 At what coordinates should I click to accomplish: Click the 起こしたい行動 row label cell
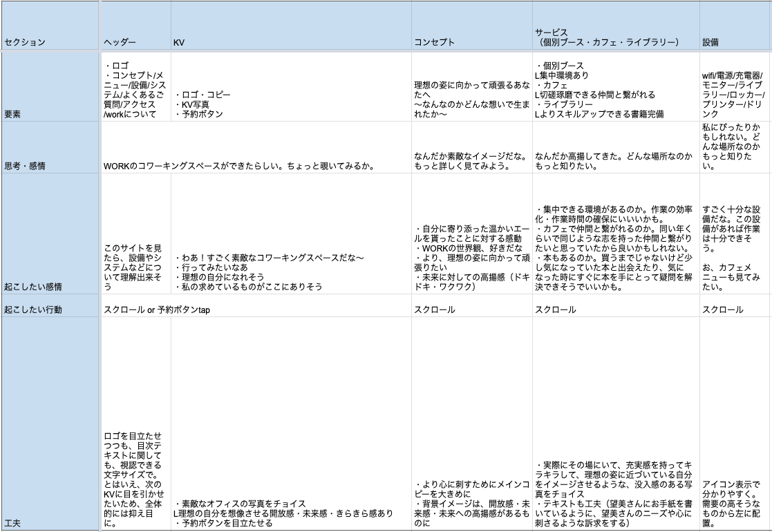(x=50, y=310)
